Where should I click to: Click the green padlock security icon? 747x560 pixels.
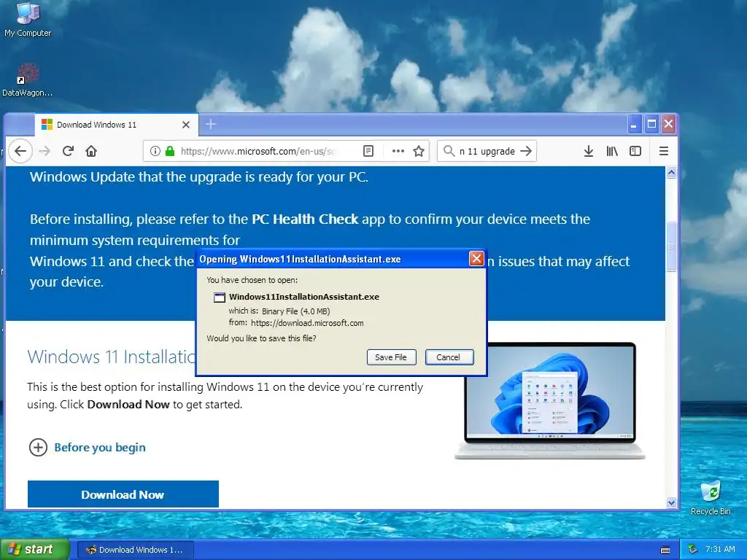(x=169, y=151)
